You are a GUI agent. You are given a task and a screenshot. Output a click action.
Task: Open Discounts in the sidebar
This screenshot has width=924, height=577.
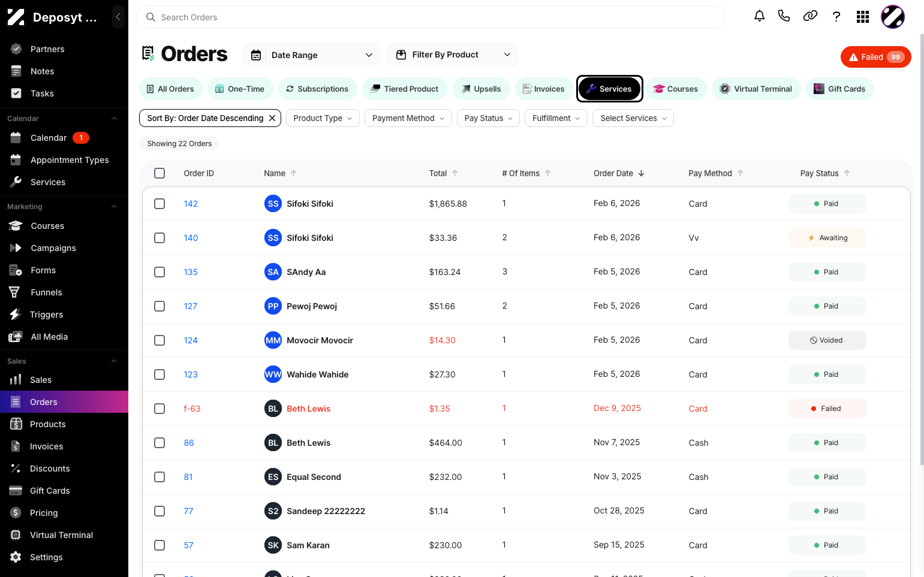point(64,469)
